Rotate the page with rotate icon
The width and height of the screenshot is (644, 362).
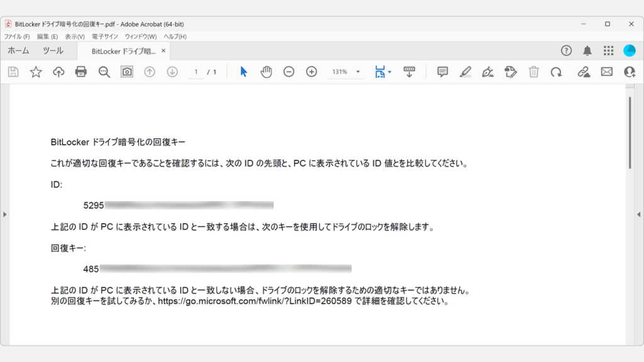[556, 72]
